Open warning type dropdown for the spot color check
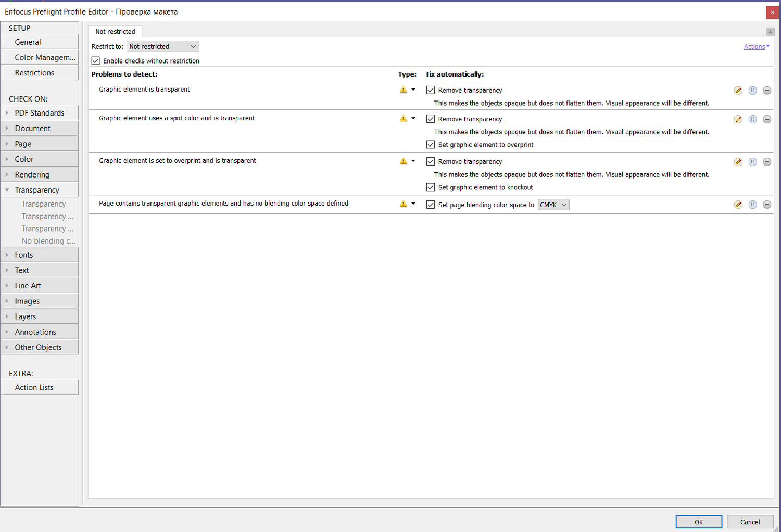This screenshot has width=781, height=532. pyautogui.click(x=413, y=118)
